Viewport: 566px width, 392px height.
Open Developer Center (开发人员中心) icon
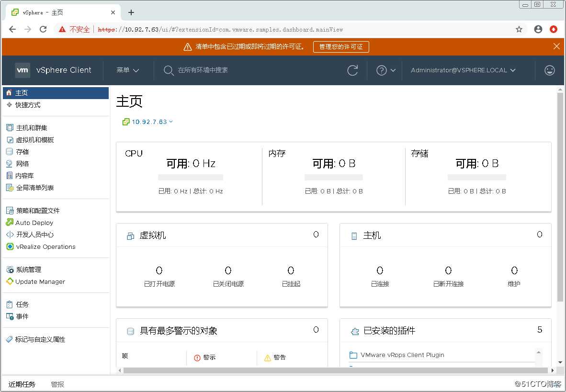pyautogui.click(x=10, y=235)
